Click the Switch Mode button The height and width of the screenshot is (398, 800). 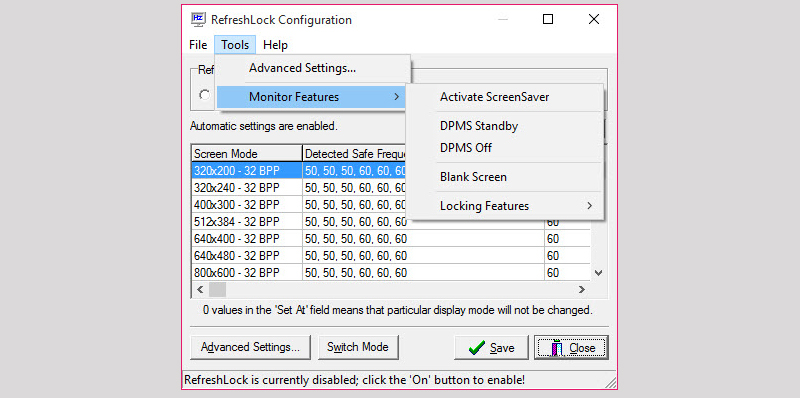tap(358, 347)
